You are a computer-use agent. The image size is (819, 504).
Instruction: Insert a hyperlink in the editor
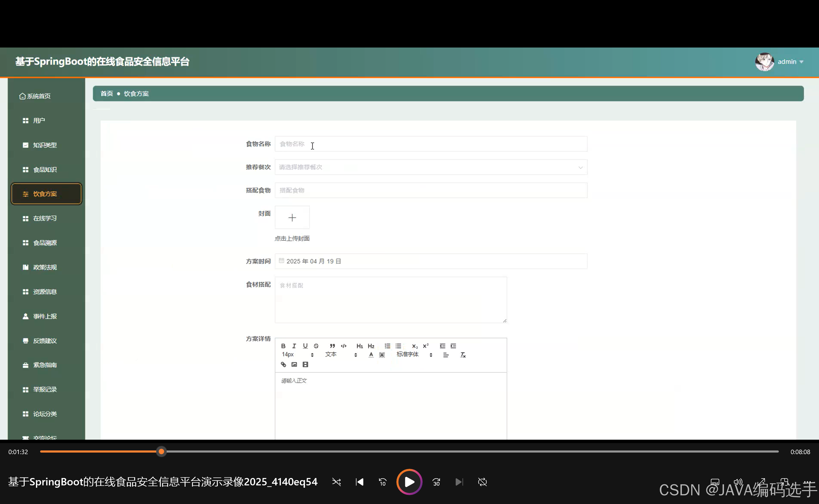283,364
